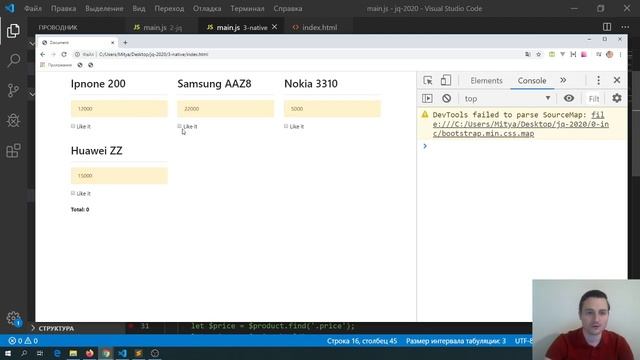
Task: Open the Выделение menu
Action: click(x=104, y=8)
